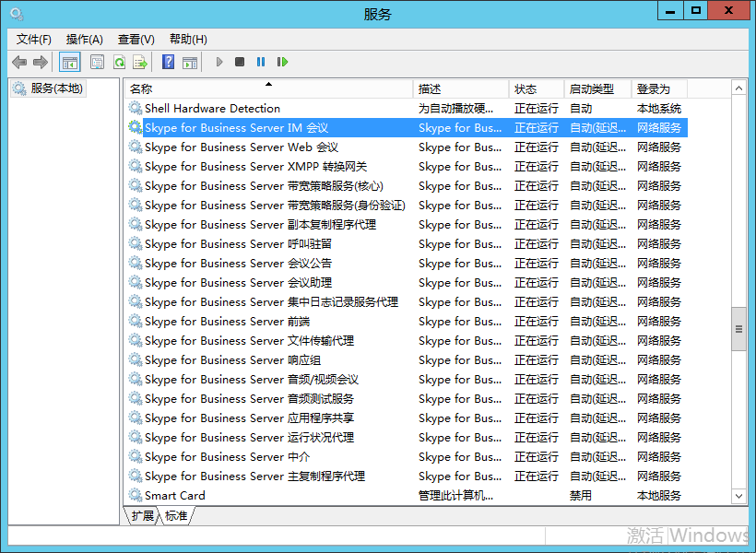Image resolution: width=756 pixels, height=553 pixels.
Task: Refresh the services list via toolbar icon
Action: [x=119, y=62]
